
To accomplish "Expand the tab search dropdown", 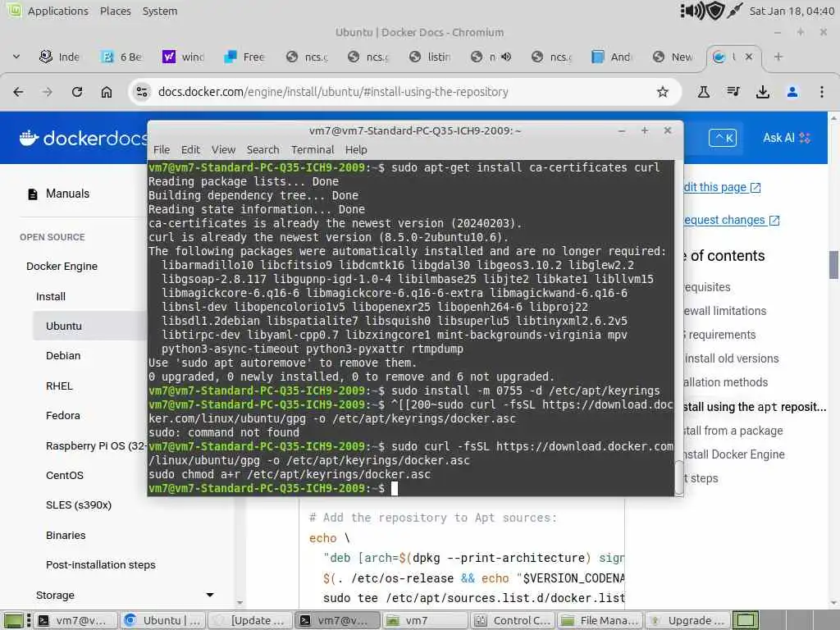I will (x=16, y=57).
